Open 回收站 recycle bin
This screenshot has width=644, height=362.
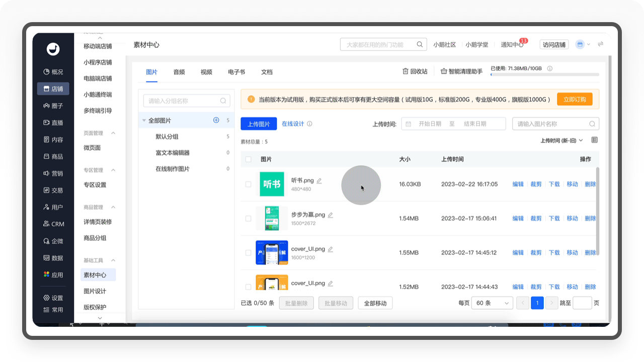point(415,71)
